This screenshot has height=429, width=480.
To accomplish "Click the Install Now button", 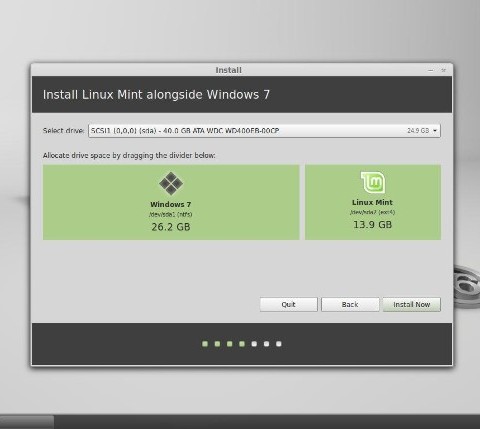I will 412,304.
